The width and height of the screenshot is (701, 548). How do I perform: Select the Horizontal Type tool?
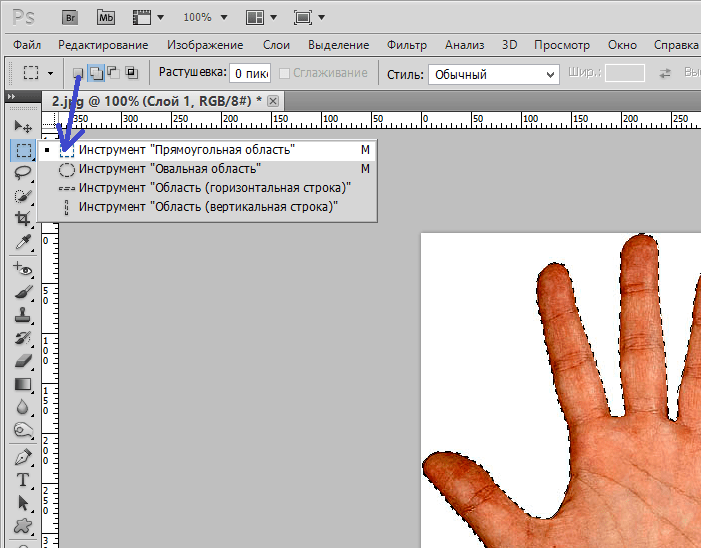pos(23,480)
